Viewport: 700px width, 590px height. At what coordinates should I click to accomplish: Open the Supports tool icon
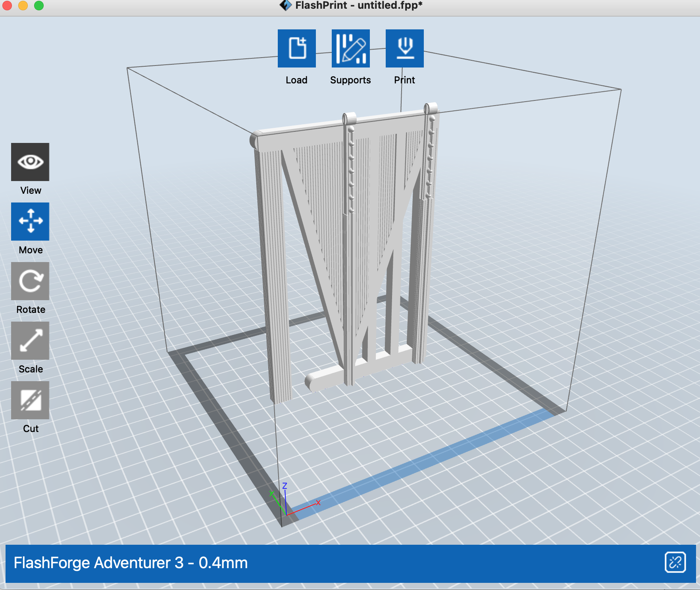coord(350,48)
